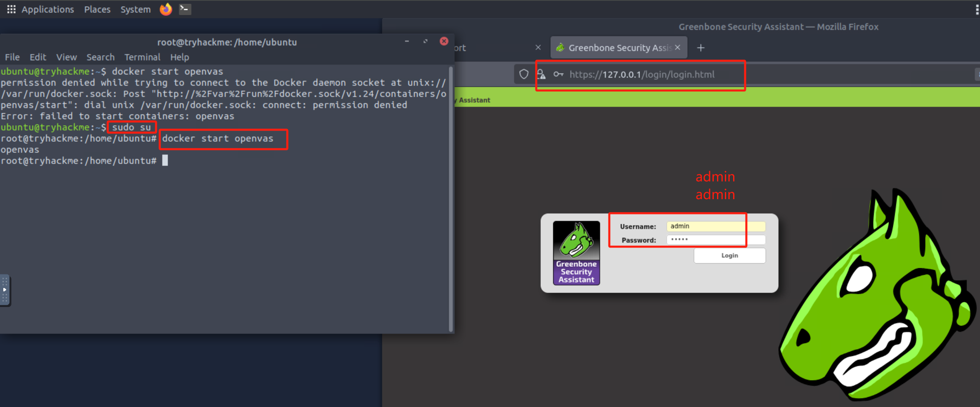Open the terminal Edit menu

(x=38, y=57)
